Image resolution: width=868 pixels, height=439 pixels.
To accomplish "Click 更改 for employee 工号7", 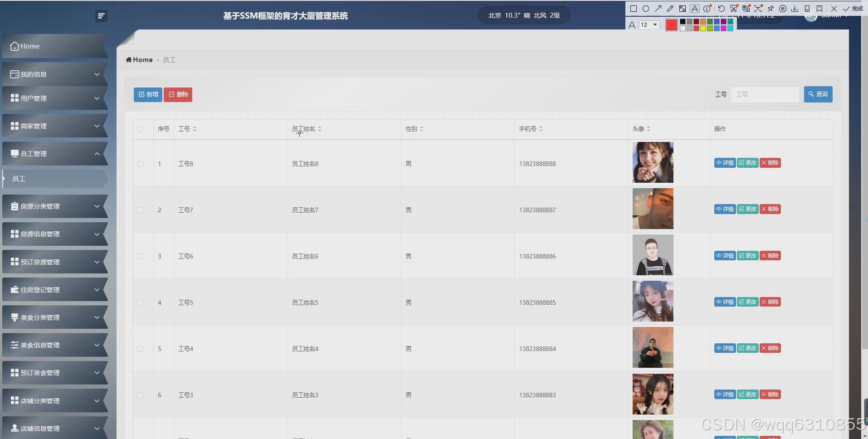I will click(x=747, y=209).
